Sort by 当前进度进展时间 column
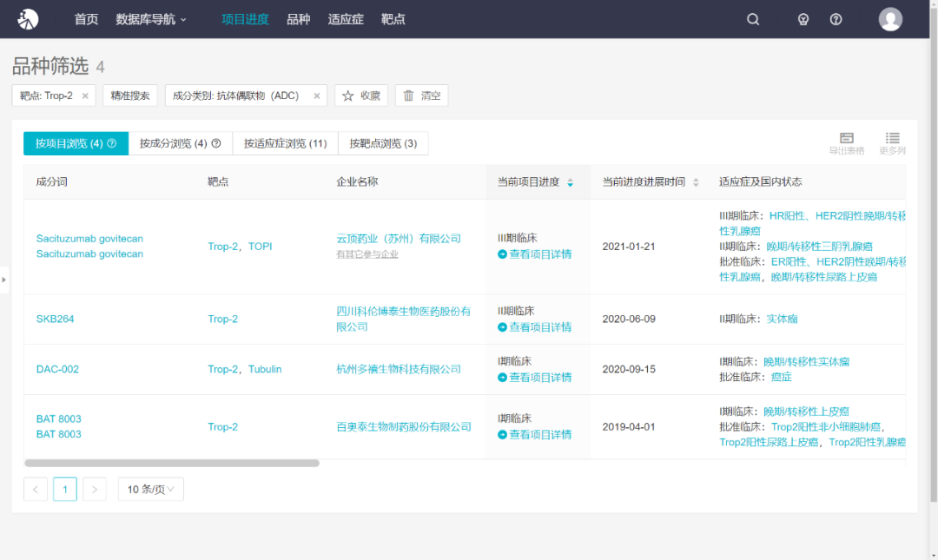The image size is (938, 560). click(696, 181)
